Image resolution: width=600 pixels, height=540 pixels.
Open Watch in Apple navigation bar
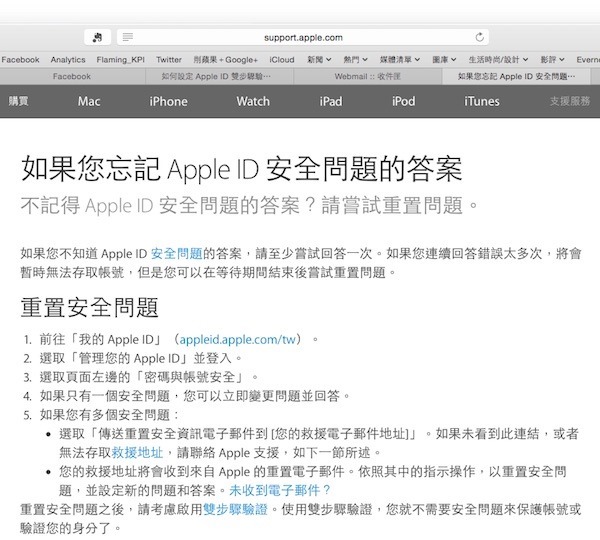253,101
